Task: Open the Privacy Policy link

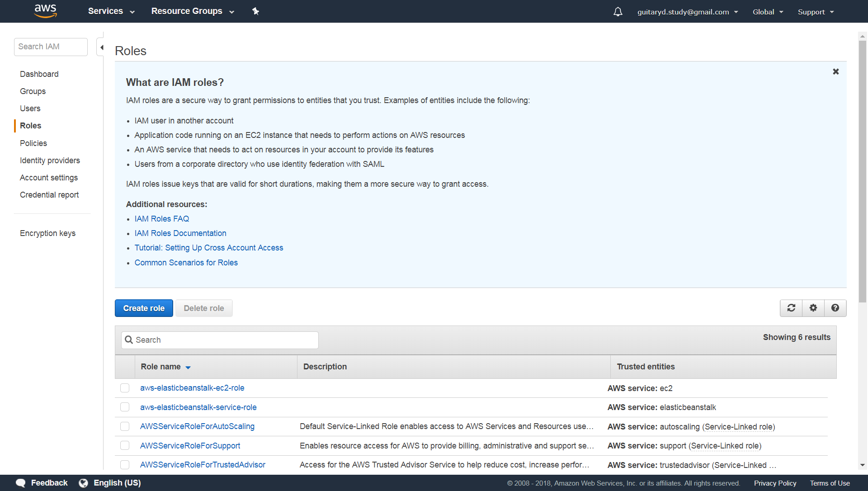Action: point(775,483)
